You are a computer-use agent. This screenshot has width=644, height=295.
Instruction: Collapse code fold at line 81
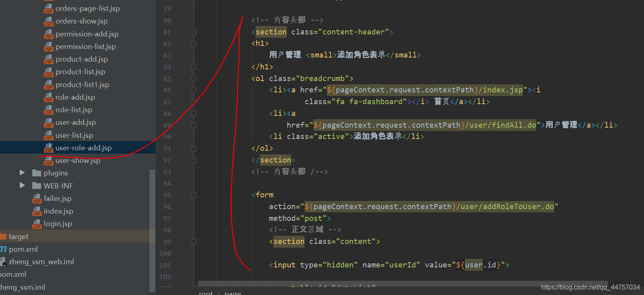pyautogui.click(x=194, y=32)
